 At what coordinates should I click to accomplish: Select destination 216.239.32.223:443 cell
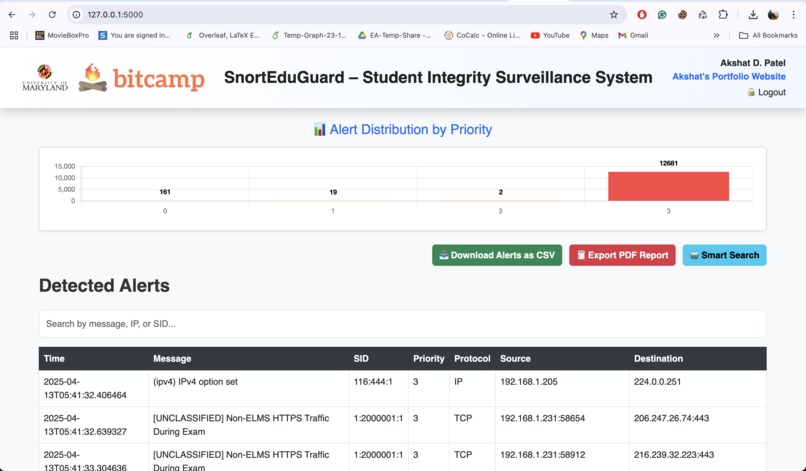(x=698, y=457)
